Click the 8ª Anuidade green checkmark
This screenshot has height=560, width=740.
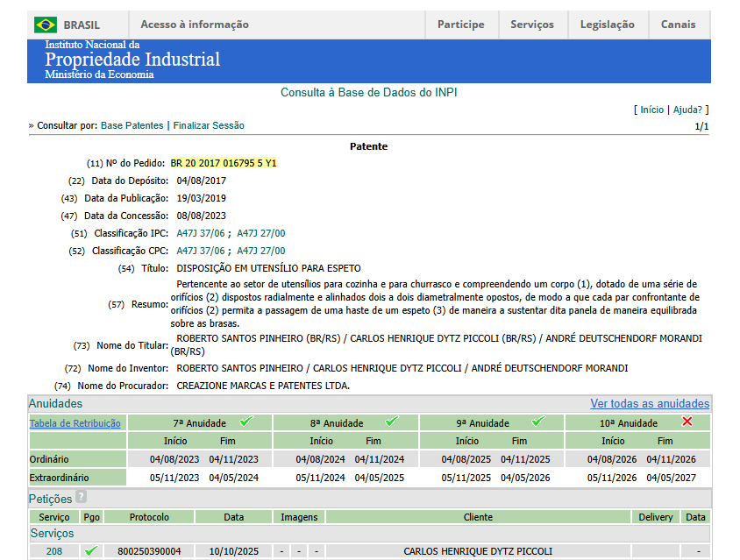(x=392, y=421)
